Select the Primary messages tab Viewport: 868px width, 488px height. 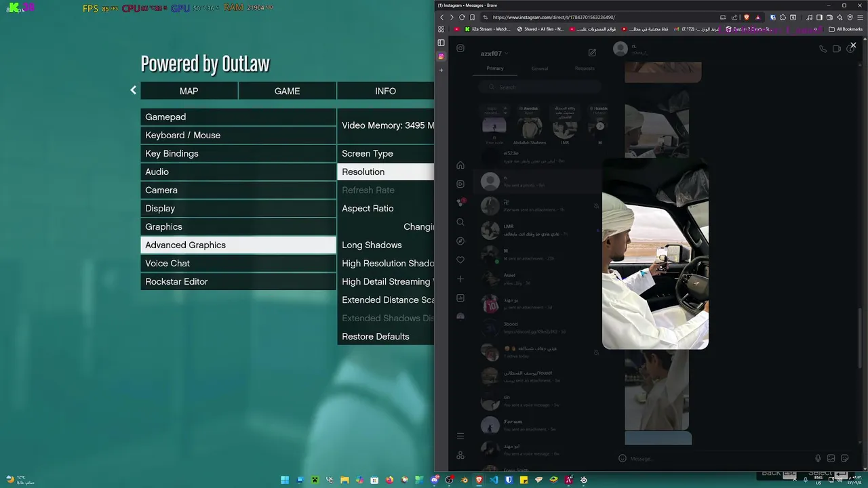[x=495, y=68]
